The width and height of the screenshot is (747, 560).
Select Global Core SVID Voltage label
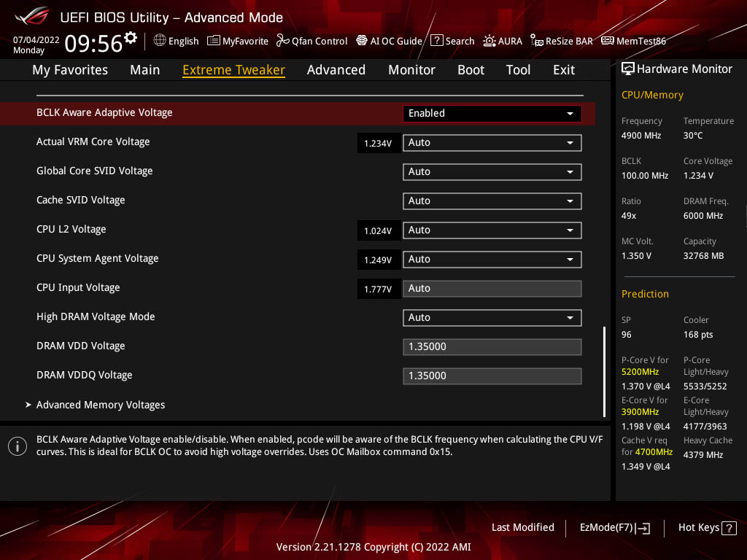click(x=94, y=171)
